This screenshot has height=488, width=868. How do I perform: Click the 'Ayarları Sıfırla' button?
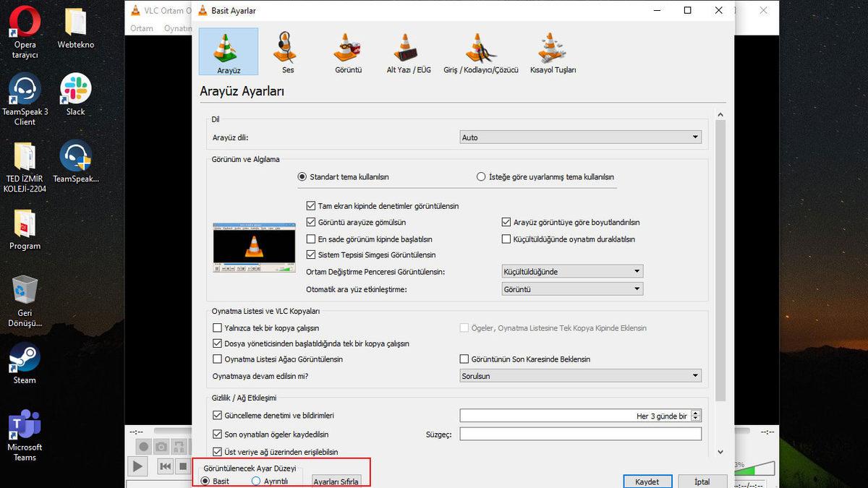pos(337,481)
